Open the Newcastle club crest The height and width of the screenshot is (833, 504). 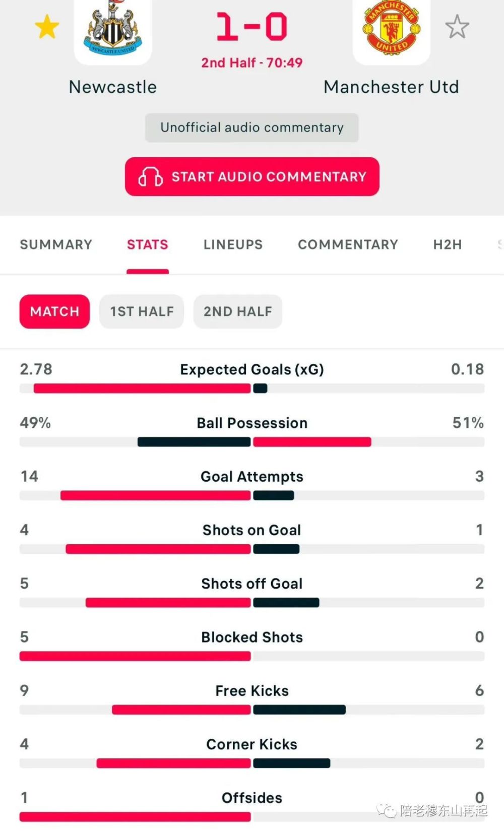coord(113,29)
